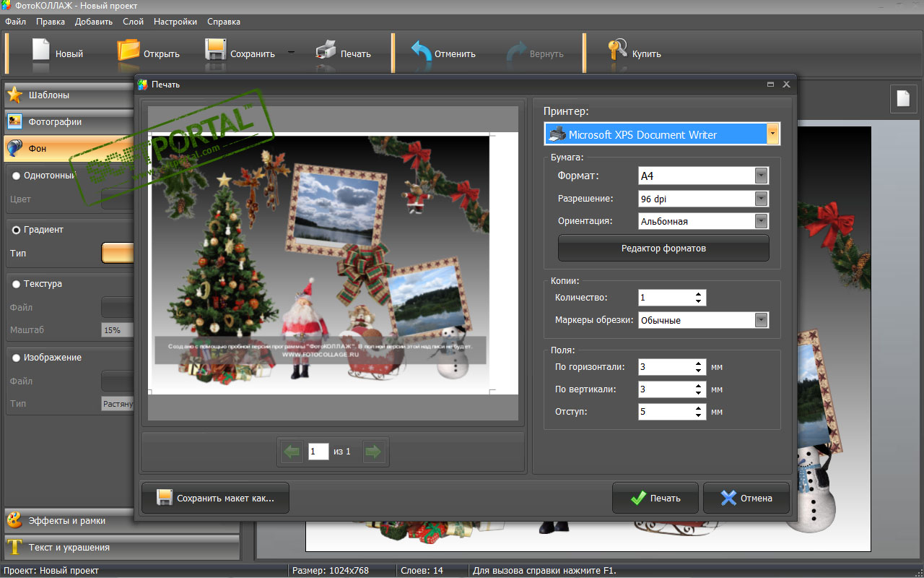Open the Справка menu
This screenshot has width=924, height=578.
point(224,22)
